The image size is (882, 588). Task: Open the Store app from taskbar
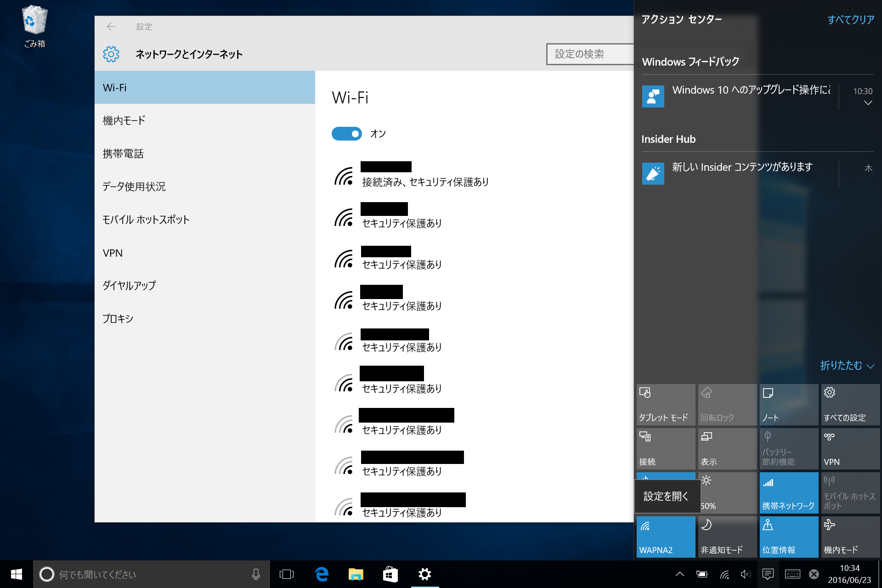point(390,574)
